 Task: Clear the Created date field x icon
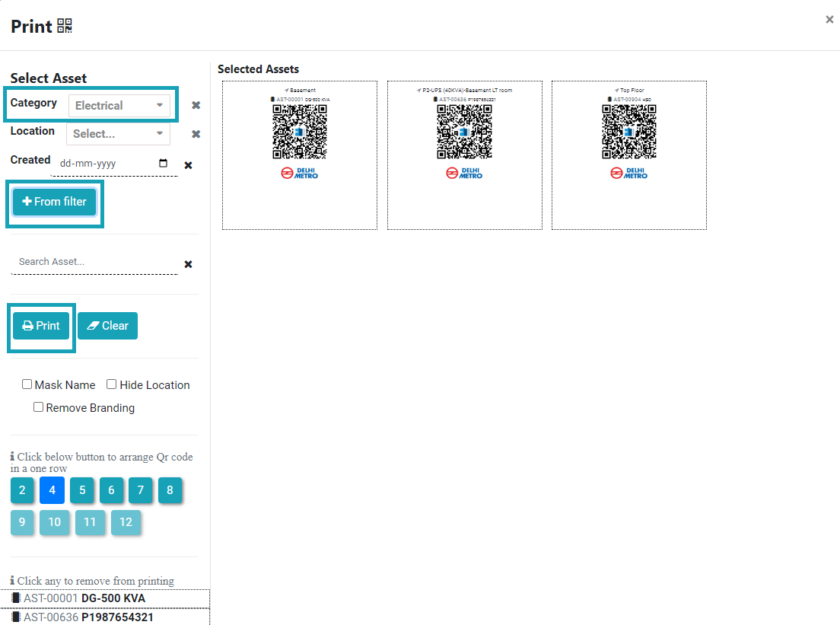188,165
